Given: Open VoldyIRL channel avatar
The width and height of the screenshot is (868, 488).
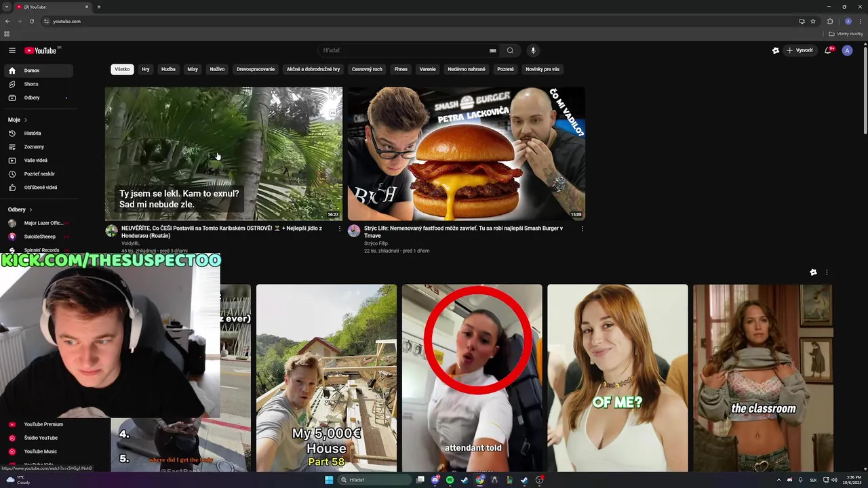Looking at the screenshot, I should pos(111,231).
